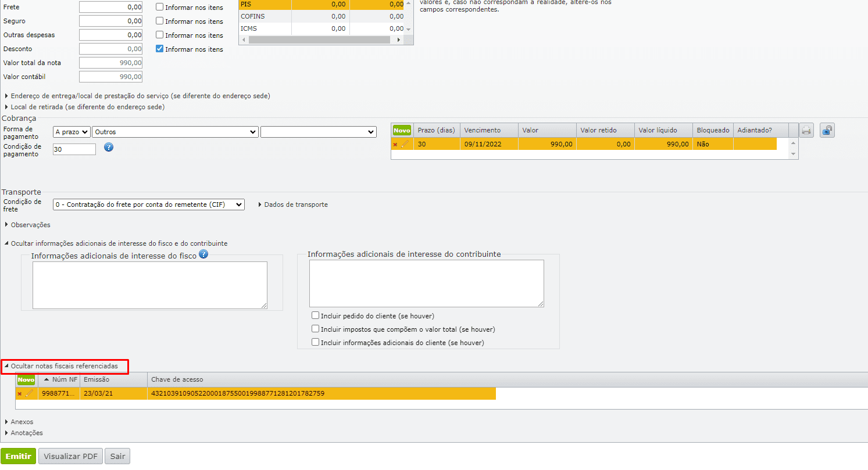Click the Núm NF column sort arrow
The height and width of the screenshot is (470, 868).
tap(47, 379)
